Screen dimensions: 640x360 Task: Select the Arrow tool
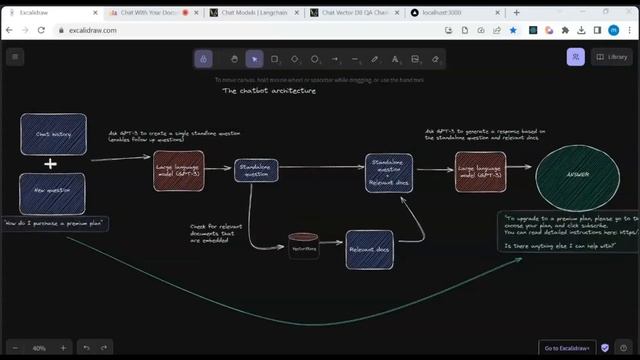(x=335, y=59)
